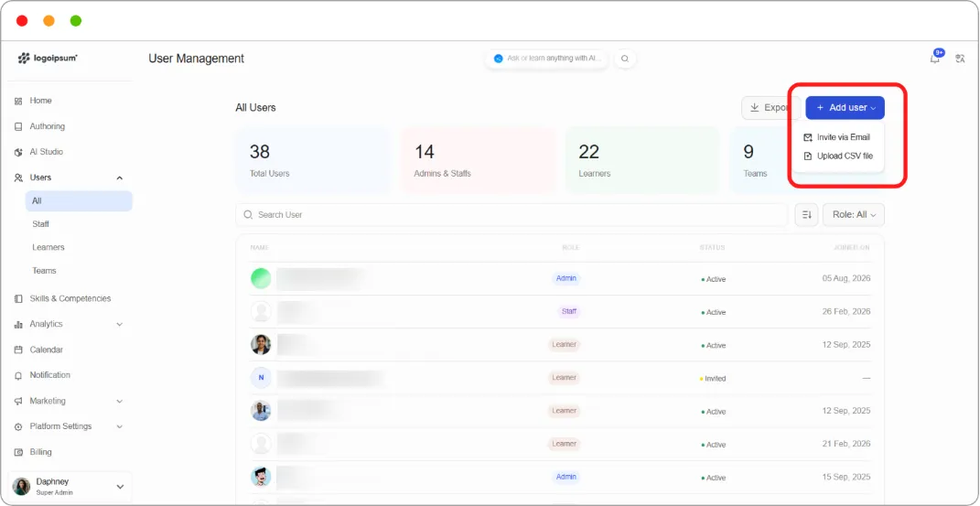Click the Marketing megaphone icon
Screen dimensions: 980x506
click(18, 401)
